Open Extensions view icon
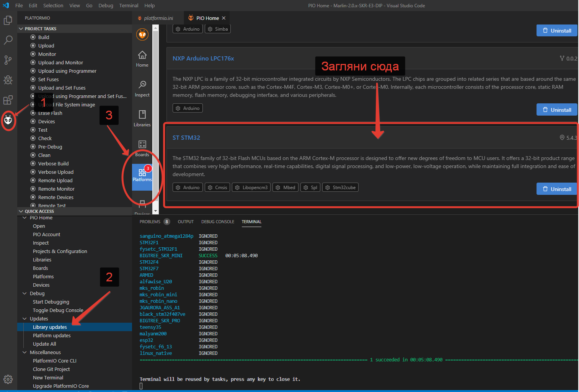 [8, 100]
